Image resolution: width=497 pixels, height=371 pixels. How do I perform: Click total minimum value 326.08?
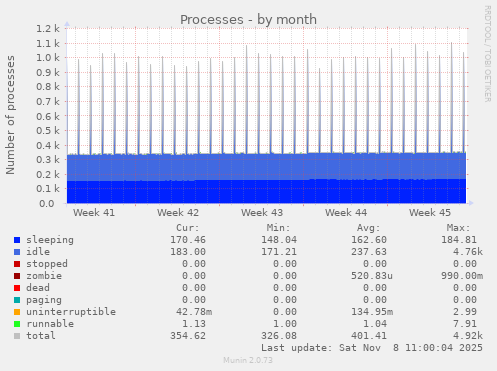pos(279,336)
